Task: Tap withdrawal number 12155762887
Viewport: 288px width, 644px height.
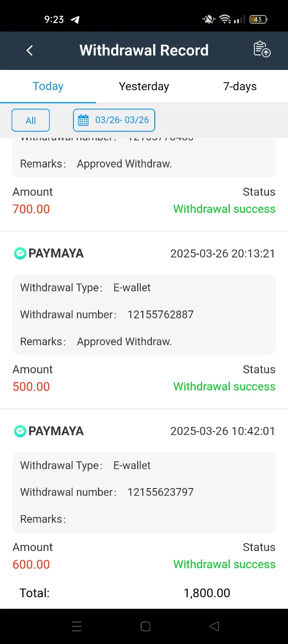Action: (x=160, y=314)
